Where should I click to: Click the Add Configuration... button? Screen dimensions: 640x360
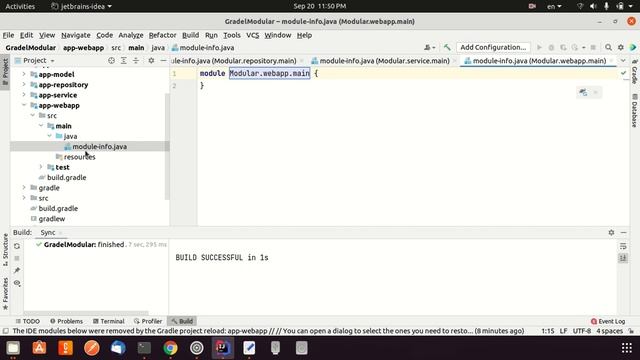[493, 47]
